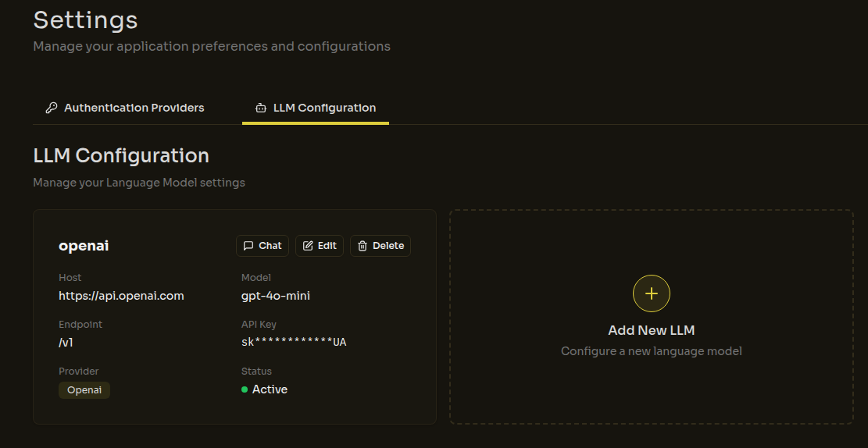Delete the openai LLM entry
868x448 pixels.
pos(380,246)
